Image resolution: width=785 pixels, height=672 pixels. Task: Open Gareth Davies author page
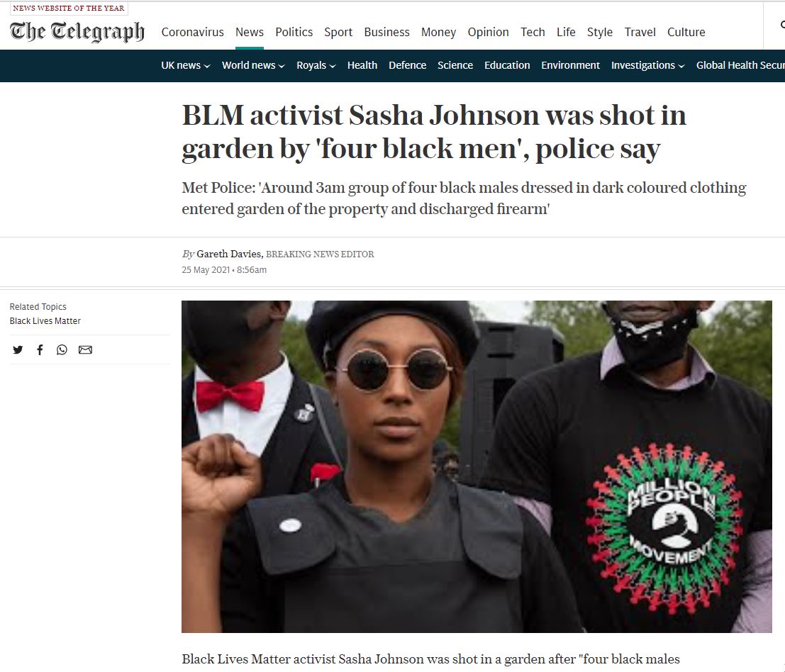(229, 254)
